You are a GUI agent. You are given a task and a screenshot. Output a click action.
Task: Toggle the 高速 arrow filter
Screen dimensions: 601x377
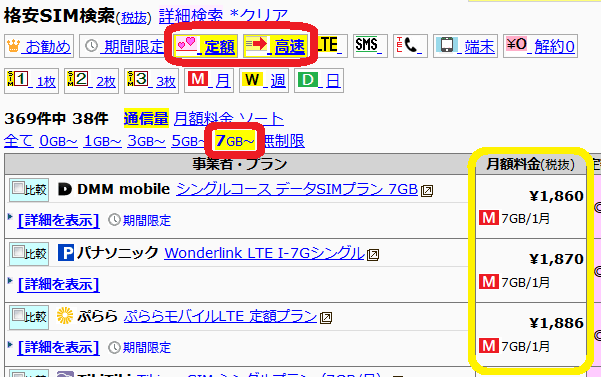tap(275, 46)
